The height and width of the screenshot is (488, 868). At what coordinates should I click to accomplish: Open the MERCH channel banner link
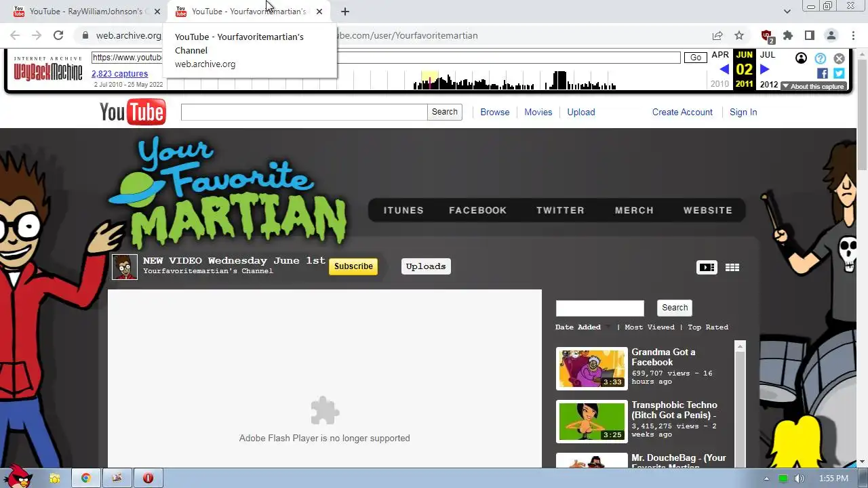coord(634,210)
